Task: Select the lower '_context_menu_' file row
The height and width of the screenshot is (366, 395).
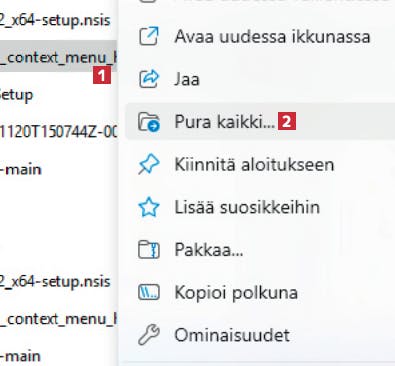Action: pyautogui.click(x=58, y=319)
